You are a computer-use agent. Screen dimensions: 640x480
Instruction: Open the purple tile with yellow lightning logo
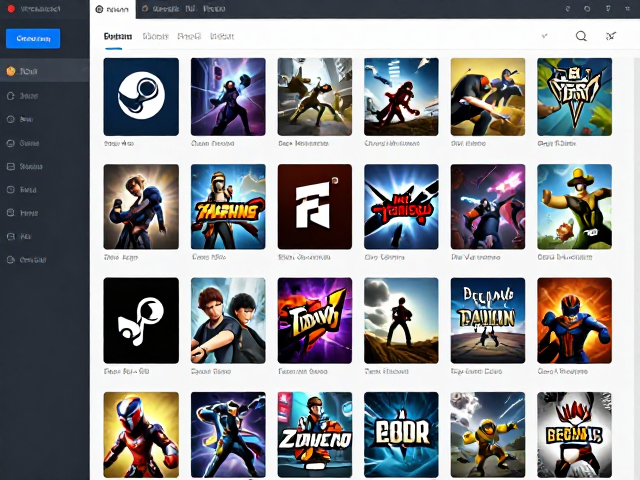315,320
